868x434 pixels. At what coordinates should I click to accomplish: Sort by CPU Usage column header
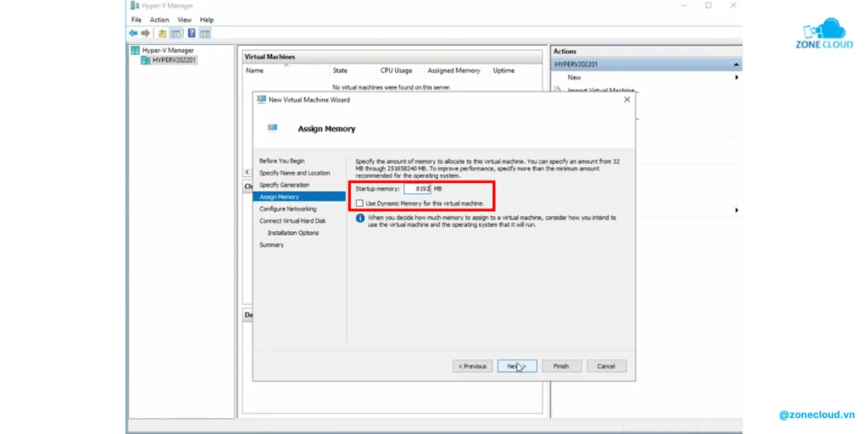coord(397,71)
